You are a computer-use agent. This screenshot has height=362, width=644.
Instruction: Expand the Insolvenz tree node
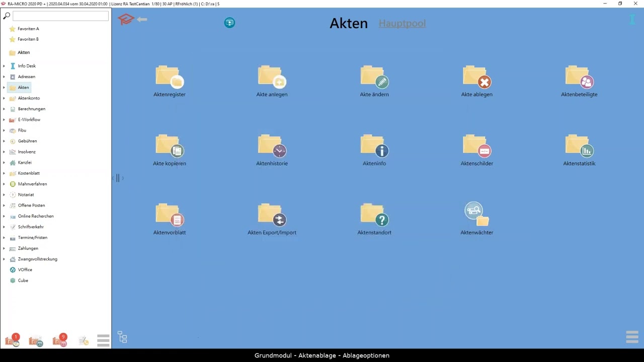tap(4, 152)
